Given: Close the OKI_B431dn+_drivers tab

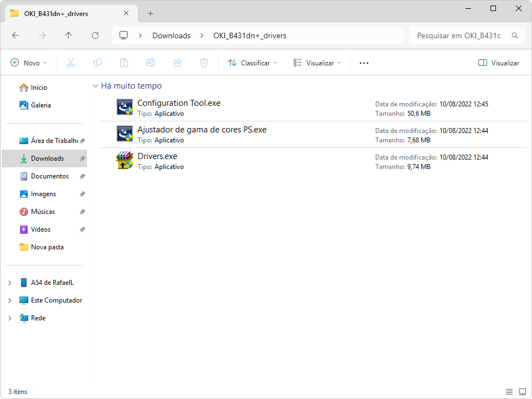Looking at the screenshot, I should pos(126,13).
